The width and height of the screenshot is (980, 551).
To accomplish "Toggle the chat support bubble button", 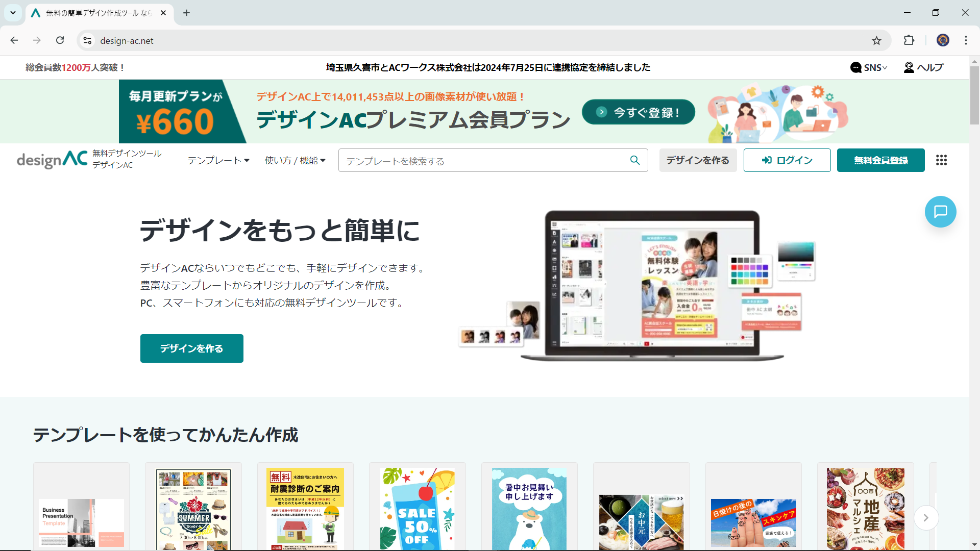I will pyautogui.click(x=941, y=212).
